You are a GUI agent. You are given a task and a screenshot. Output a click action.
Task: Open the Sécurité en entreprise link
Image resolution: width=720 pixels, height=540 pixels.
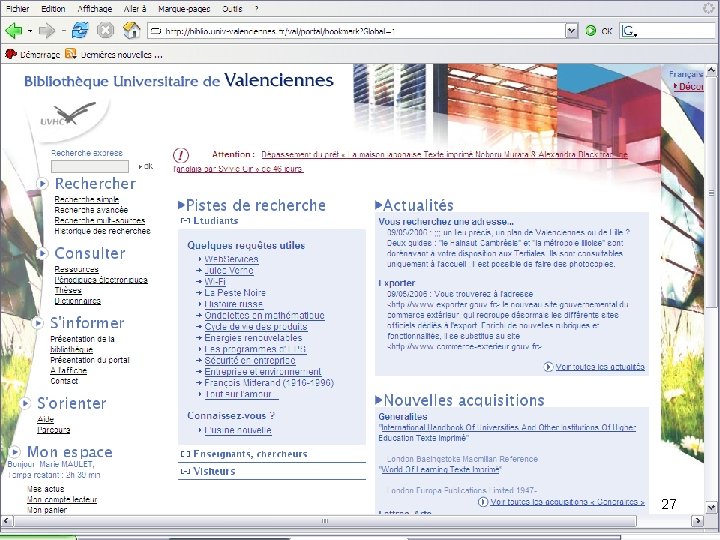(x=250, y=360)
